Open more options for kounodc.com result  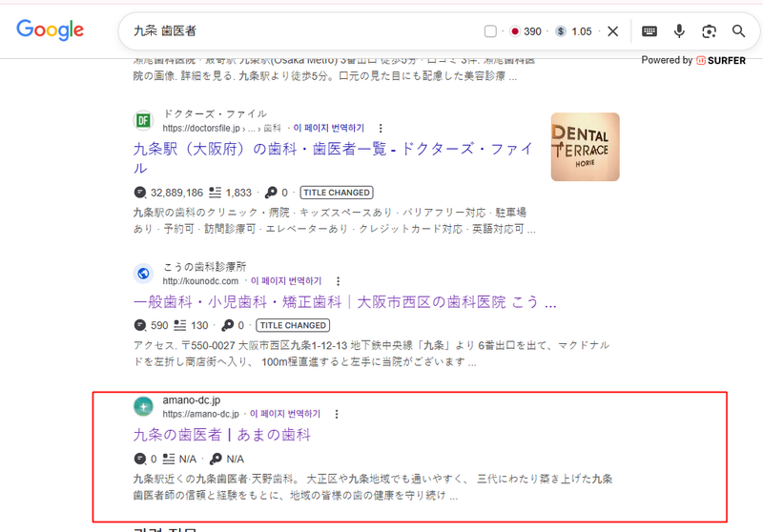click(x=339, y=281)
